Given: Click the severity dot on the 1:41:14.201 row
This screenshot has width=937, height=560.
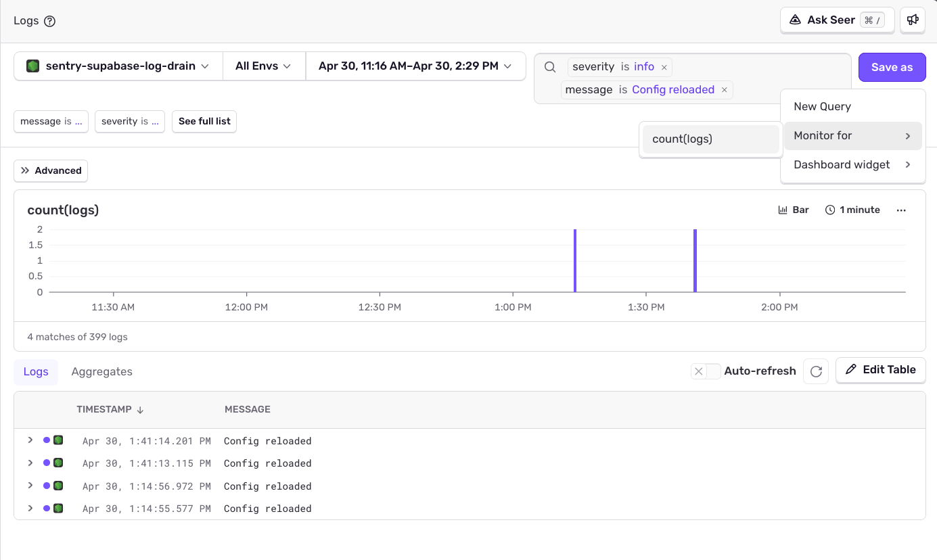Looking at the screenshot, I should point(47,440).
